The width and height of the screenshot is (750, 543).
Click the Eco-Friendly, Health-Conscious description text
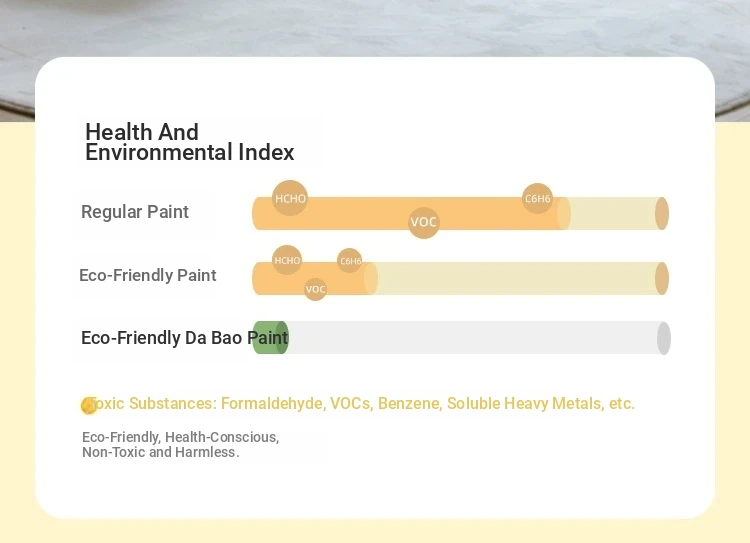click(180, 444)
